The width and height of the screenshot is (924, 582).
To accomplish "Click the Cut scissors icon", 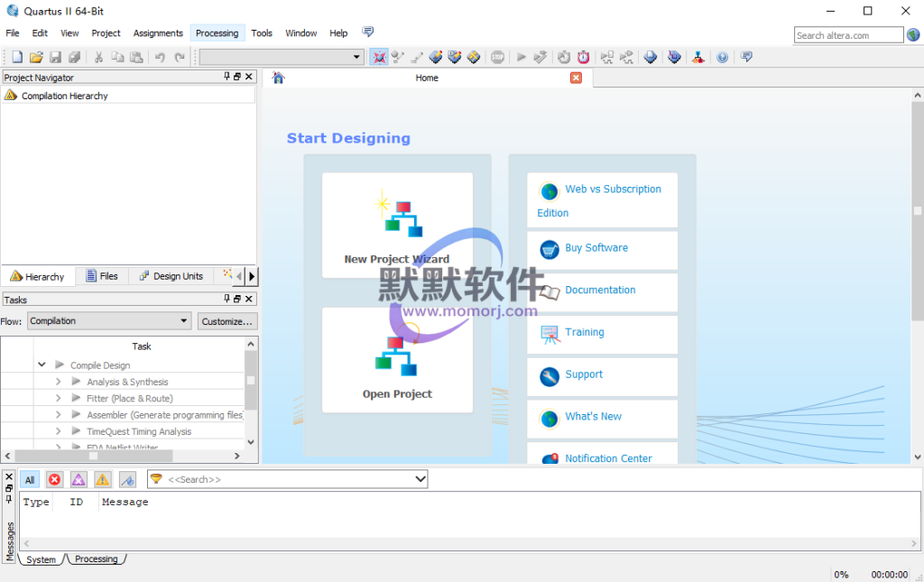I will (98, 57).
